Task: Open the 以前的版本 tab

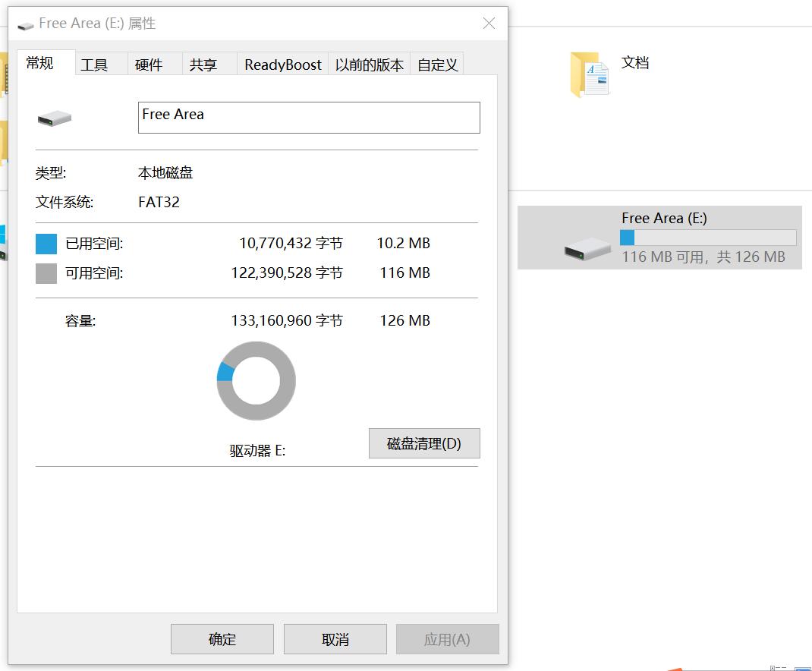Action: click(x=369, y=65)
